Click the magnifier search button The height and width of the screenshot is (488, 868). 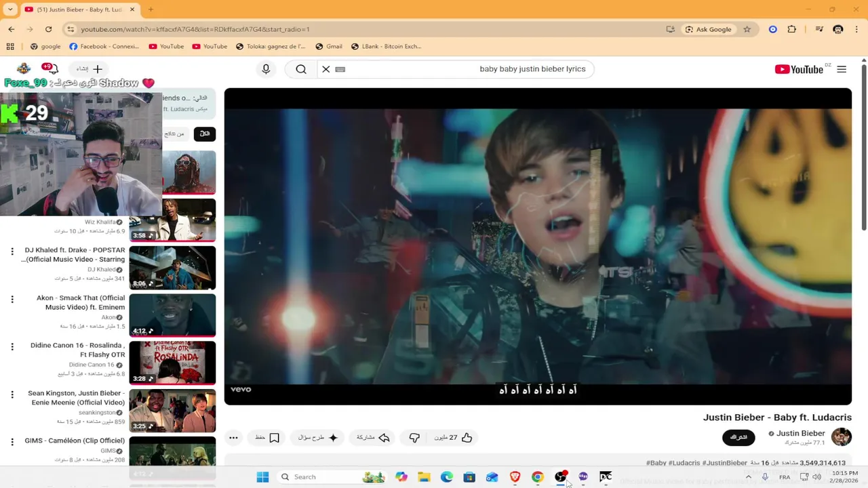pyautogui.click(x=301, y=69)
